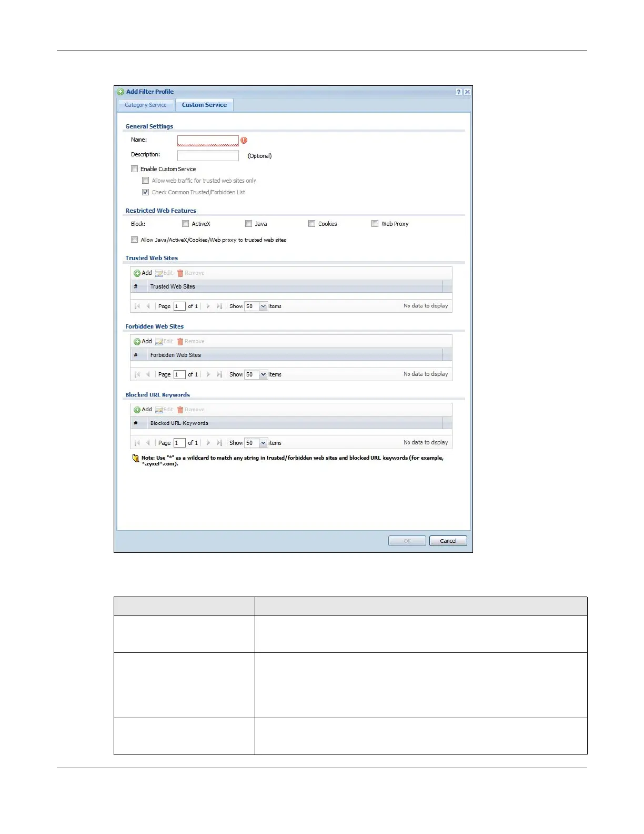Click the wildcard note icon
The image size is (644, 834).
136,459
